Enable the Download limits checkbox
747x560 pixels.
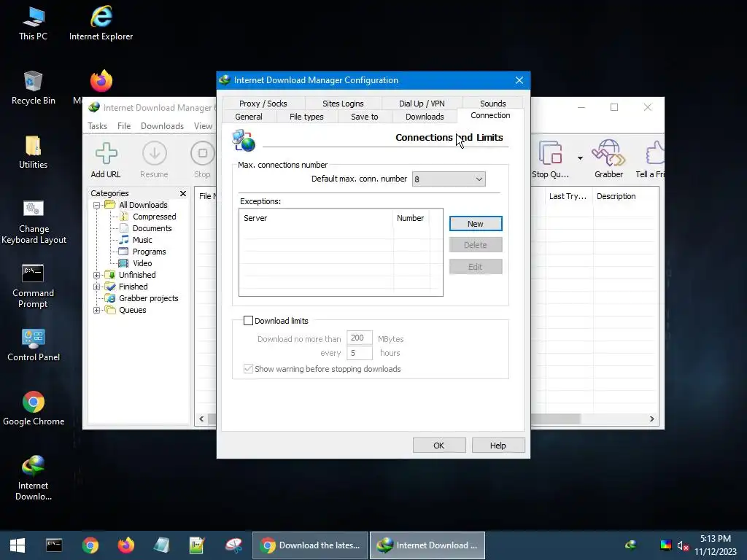pyautogui.click(x=248, y=321)
